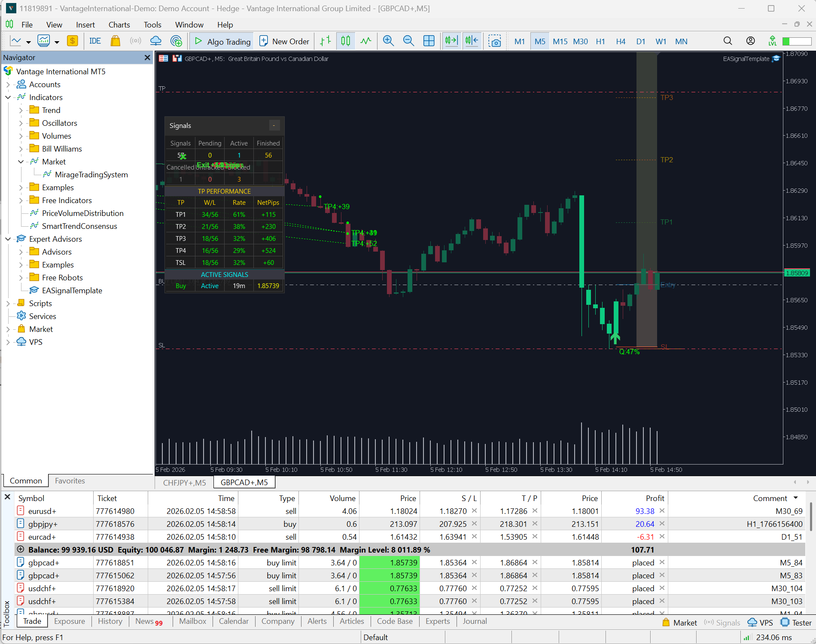The height and width of the screenshot is (644, 816).
Task: Click the current price 1.85809 marker
Action: [x=797, y=273]
